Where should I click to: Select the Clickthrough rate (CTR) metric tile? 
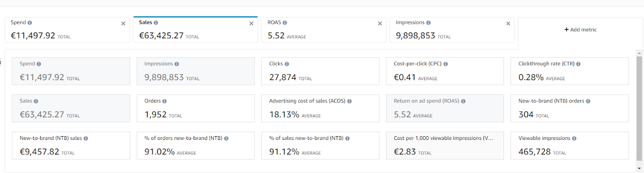coord(570,71)
